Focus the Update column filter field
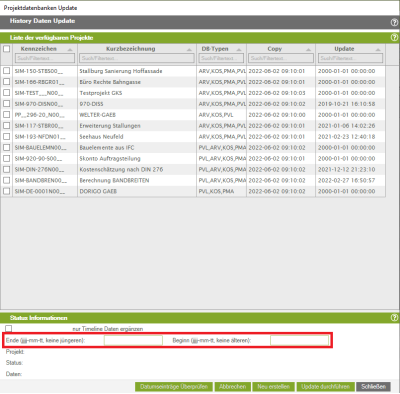 (350, 58)
